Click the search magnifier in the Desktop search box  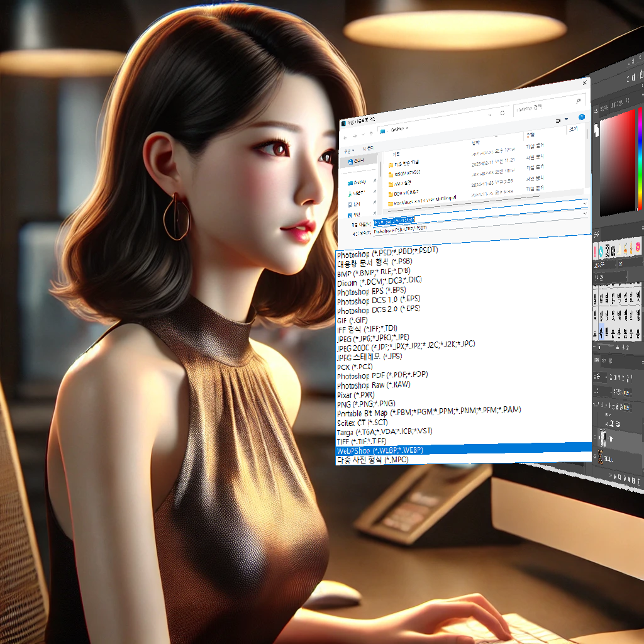coord(578,101)
